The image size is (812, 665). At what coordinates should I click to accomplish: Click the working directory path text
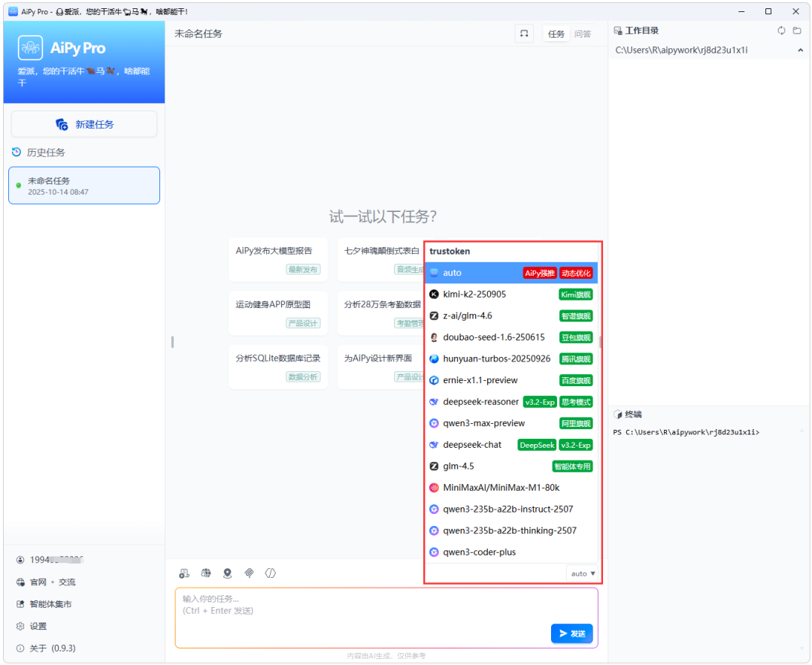coord(681,50)
